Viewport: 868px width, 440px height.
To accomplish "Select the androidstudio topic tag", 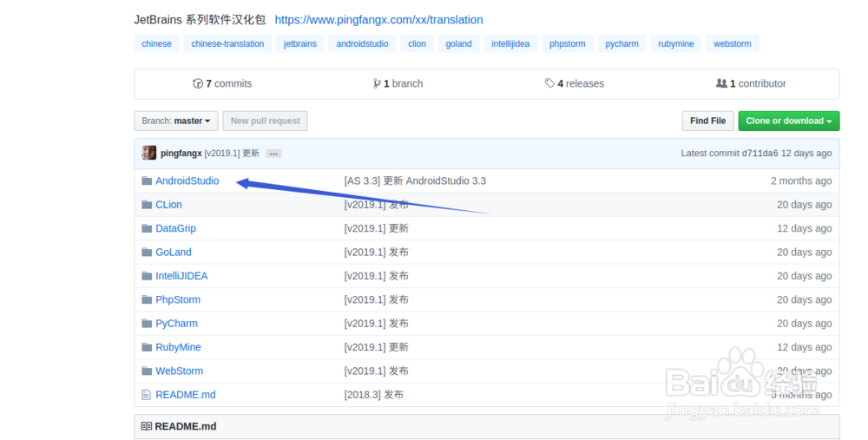I will pyautogui.click(x=363, y=43).
